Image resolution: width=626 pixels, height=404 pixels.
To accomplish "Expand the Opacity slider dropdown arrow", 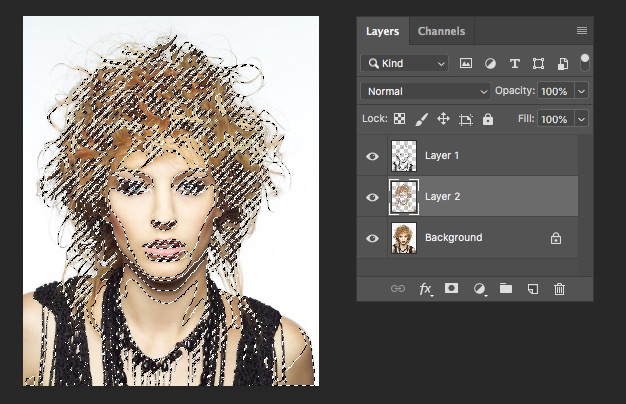I will (581, 91).
